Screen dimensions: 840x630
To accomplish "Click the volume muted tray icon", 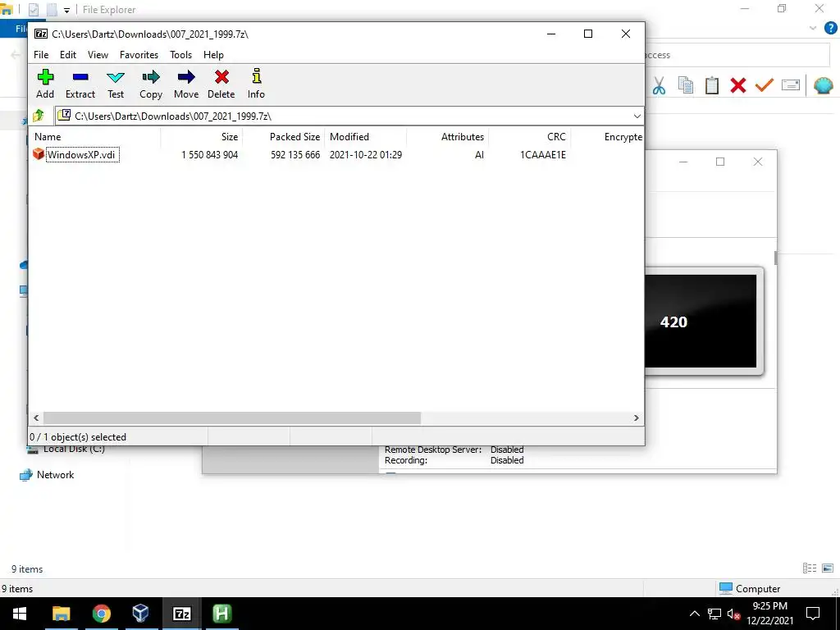I will [734, 614].
